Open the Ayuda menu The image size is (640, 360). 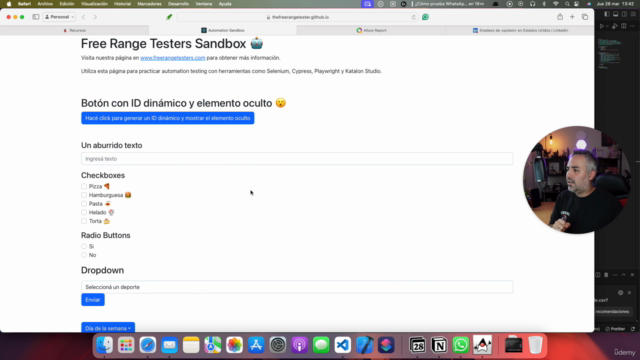[x=225, y=4]
